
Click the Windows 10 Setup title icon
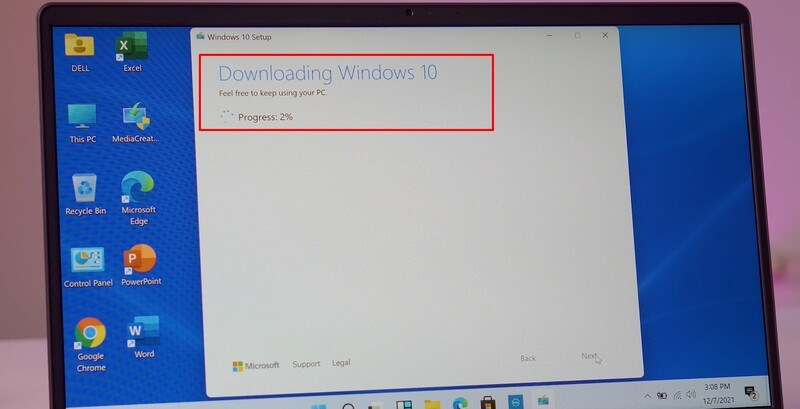[x=201, y=37]
